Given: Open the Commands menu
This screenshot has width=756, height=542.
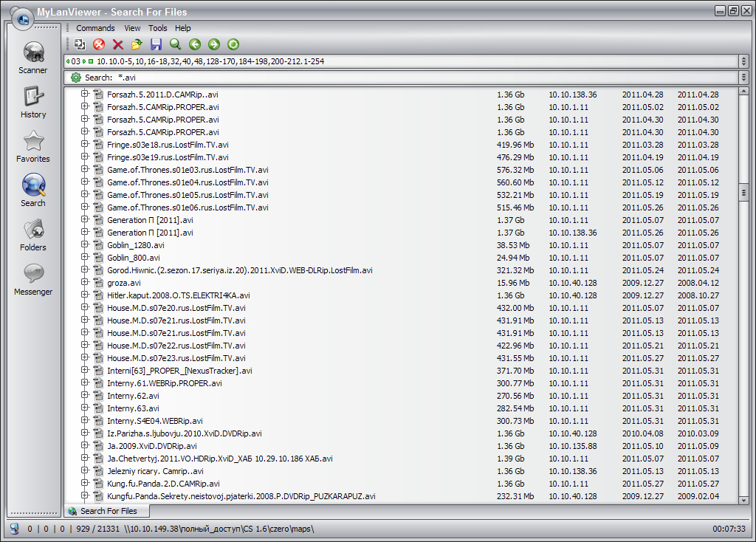Looking at the screenshot, I should (95, 28).
